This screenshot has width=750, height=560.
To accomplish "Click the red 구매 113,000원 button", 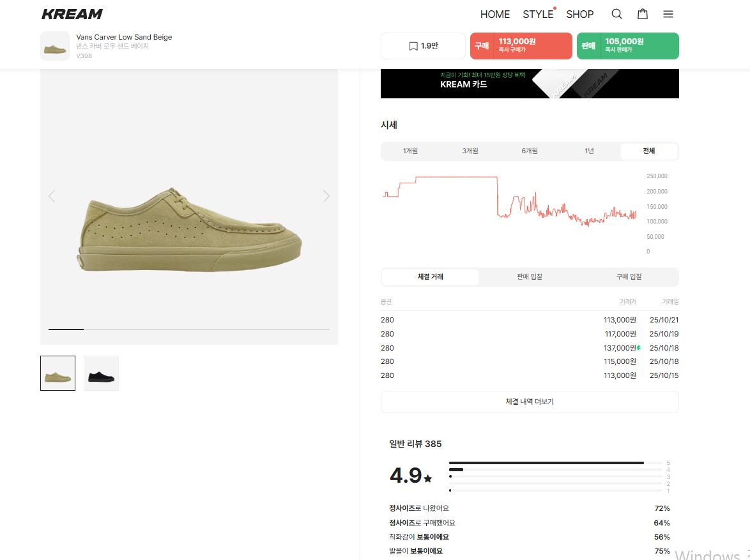I will [521, 46].
